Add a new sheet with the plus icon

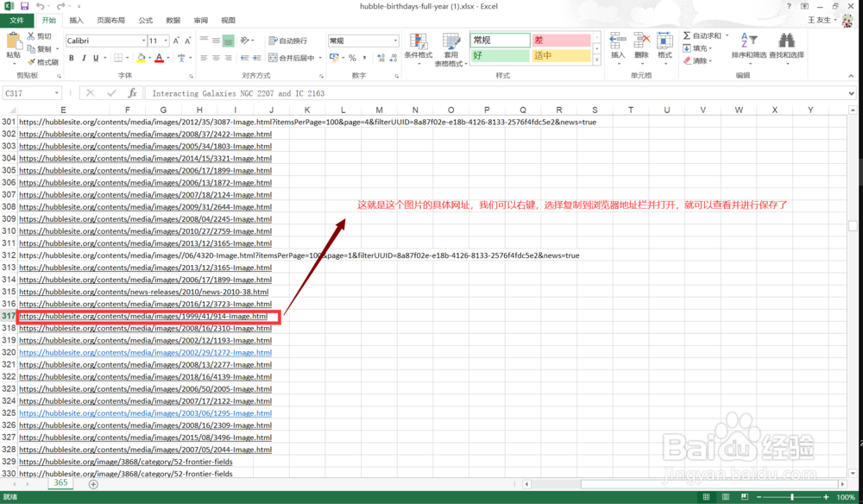coord(93,484)
